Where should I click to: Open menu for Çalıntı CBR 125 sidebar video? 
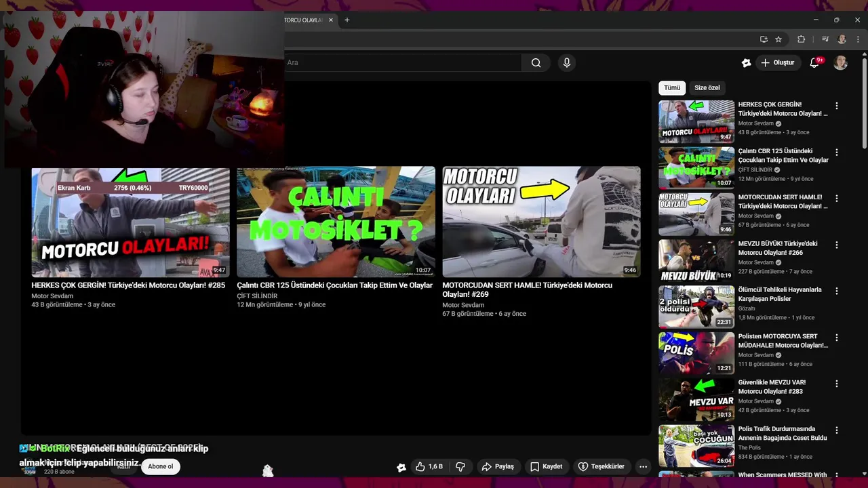(x=837, y=152)
